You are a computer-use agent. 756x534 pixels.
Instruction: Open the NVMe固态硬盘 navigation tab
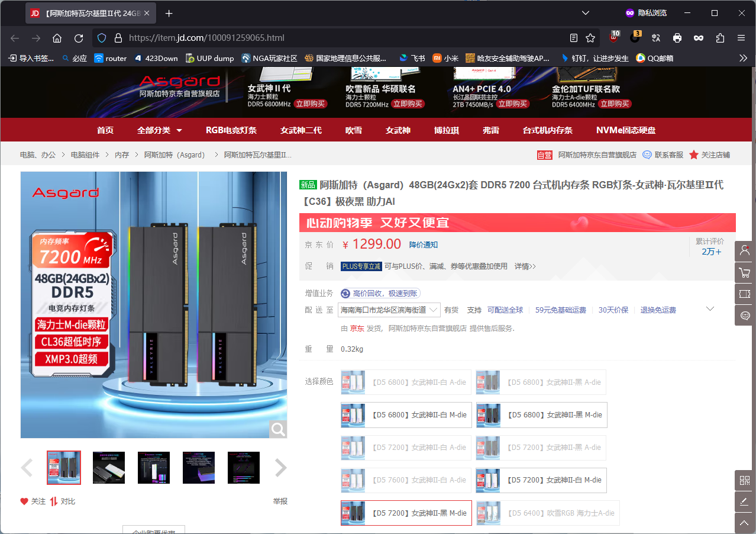click(x=626, y=130)
